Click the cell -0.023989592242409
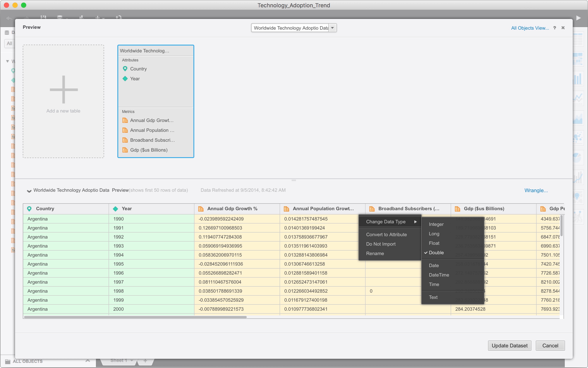 [237, 219]
